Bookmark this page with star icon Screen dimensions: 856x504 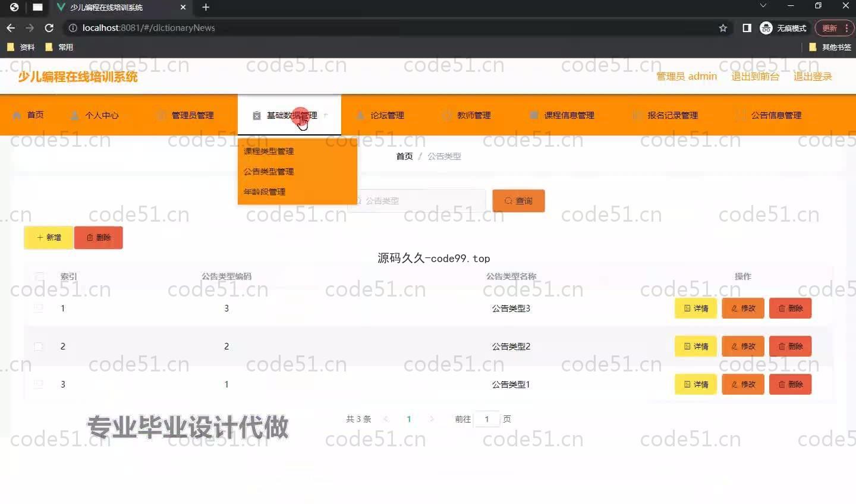[x=723, y=28]
